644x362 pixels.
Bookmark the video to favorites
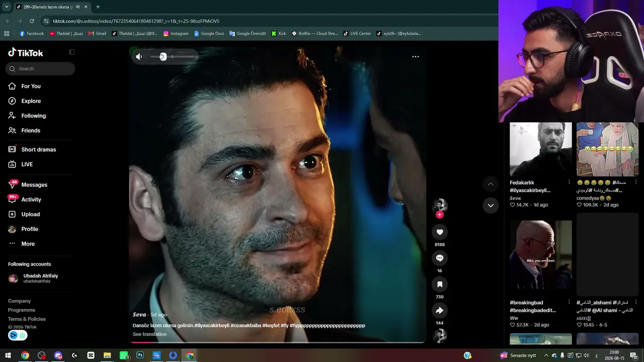click(x=440, y=284)
